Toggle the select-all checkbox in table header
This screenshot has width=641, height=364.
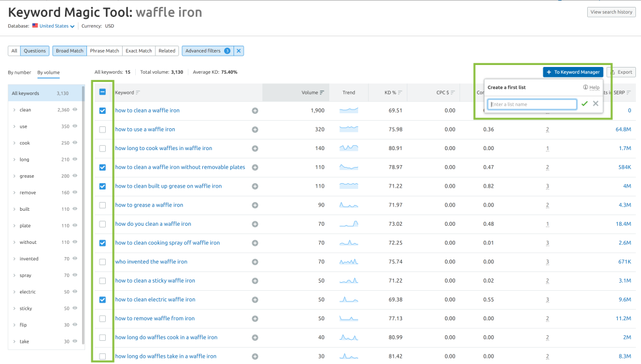(x=103, y=92)
